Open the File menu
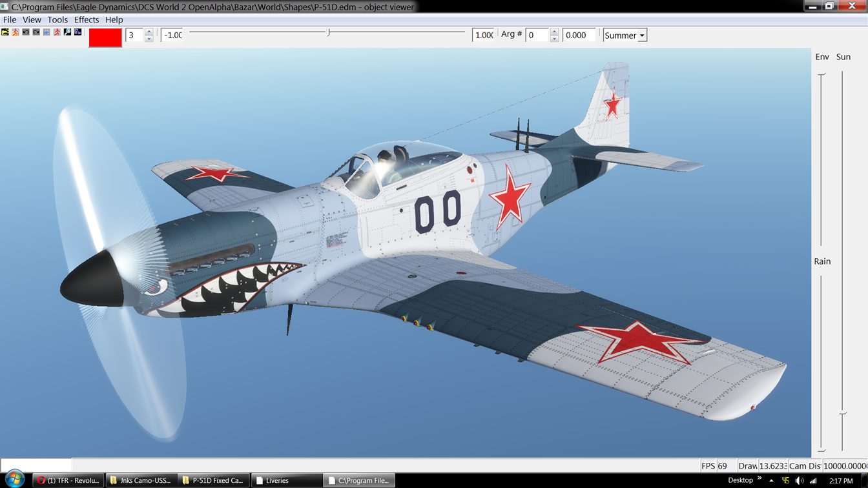The image size is (868, 488). 10,20
